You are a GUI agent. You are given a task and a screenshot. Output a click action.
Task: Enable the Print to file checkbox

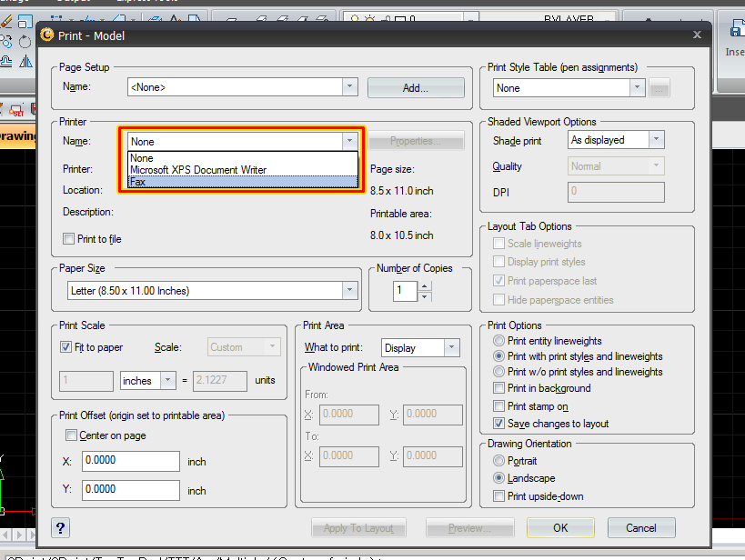pyautogui.click(x=69, y=239)
